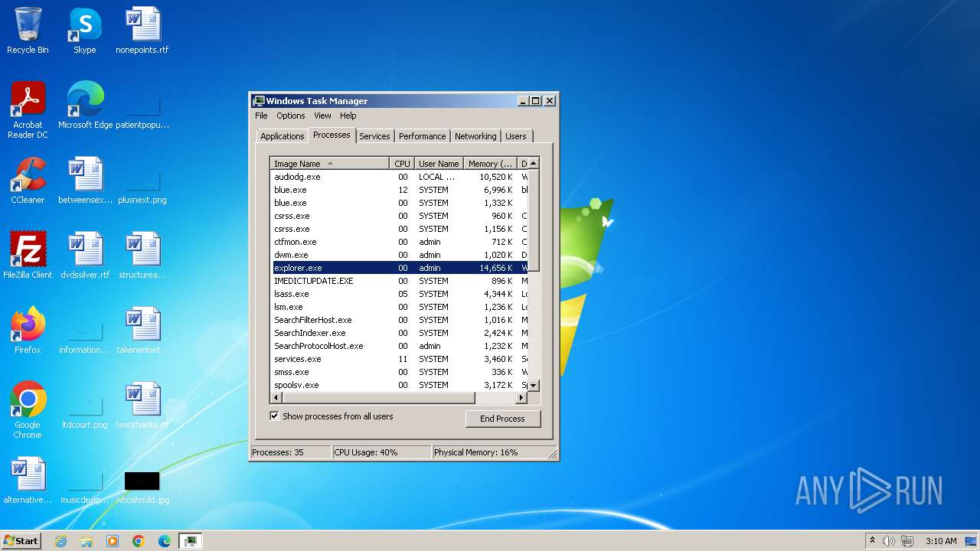Click the End Process button
The image size is (980, 551).
point(502,419)
